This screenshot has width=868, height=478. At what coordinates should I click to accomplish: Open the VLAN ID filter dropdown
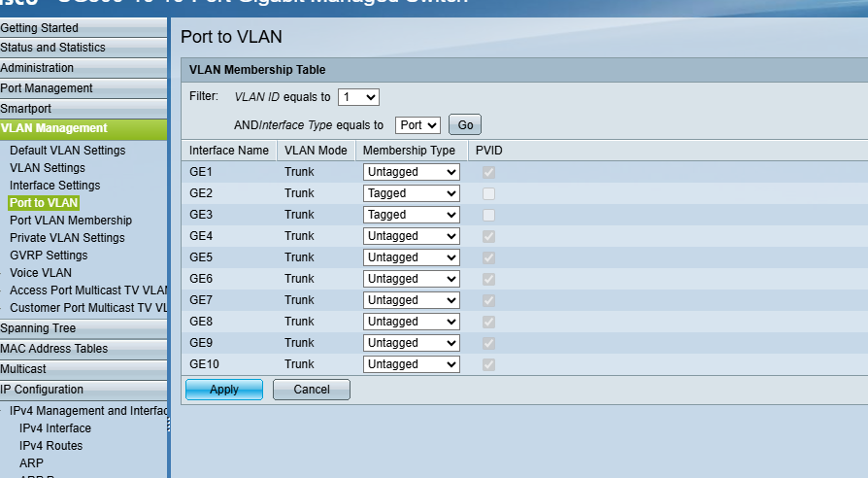358,97
